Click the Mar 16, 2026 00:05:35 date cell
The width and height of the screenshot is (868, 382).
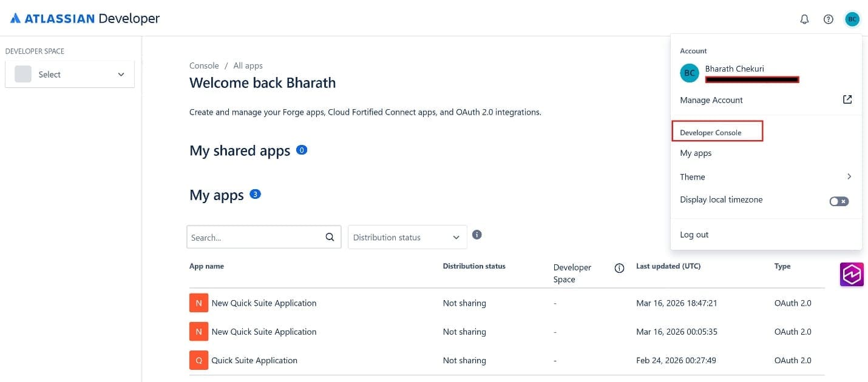677,332
